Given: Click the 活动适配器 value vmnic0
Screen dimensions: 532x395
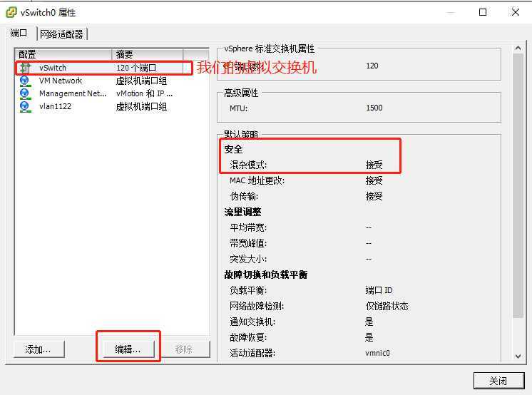Looking at the screenshot, I should pyautogui.click(x=377, y=353).
